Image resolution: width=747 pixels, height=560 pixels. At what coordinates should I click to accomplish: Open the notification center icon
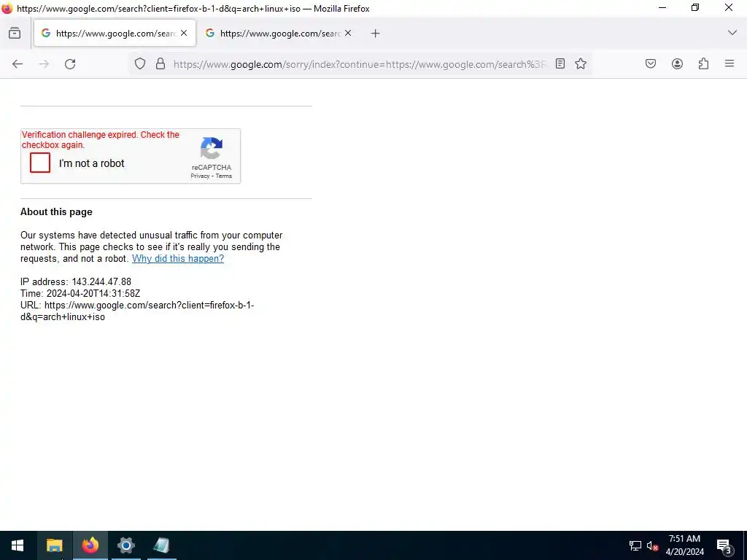(x=724, y=545)
